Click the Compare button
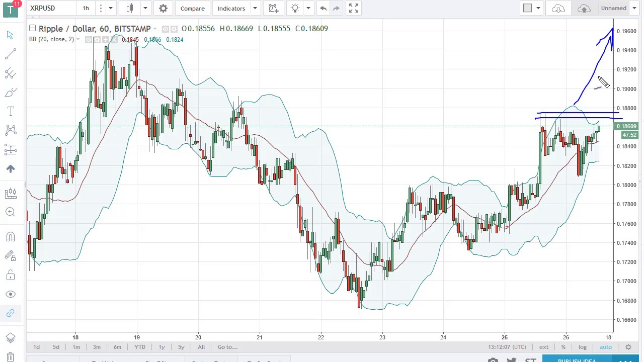The width and height of the screenshot is (644, 362). (192, 8)
